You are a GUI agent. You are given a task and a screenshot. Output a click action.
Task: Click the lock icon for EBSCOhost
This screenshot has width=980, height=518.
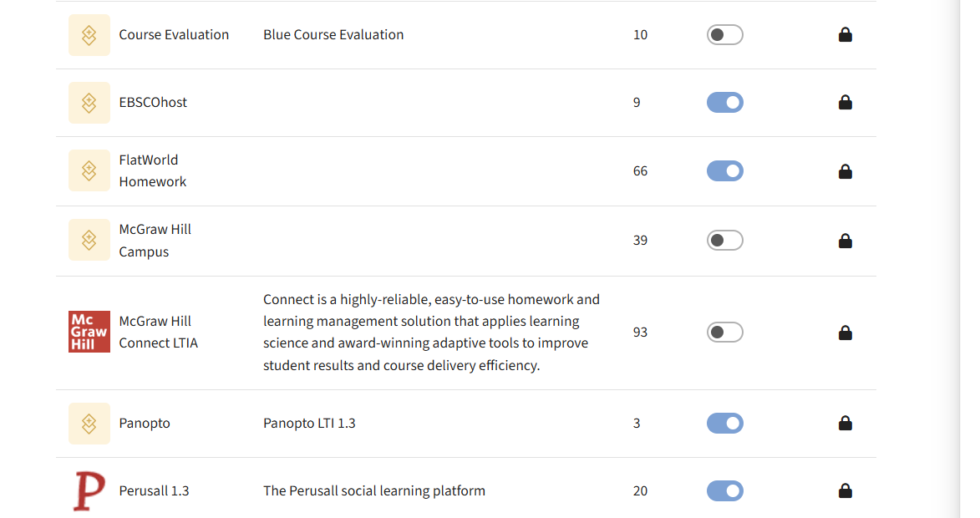tap(845, 102)
